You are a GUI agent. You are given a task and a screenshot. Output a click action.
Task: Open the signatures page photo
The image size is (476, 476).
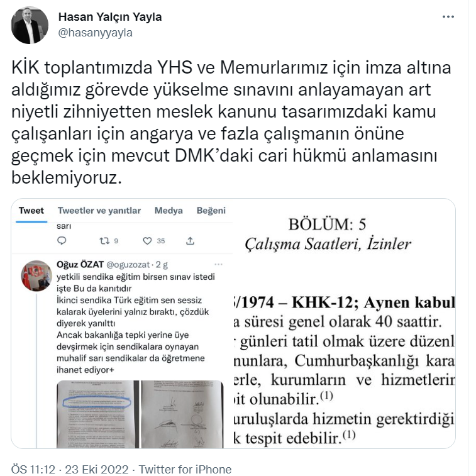point(182,414)
